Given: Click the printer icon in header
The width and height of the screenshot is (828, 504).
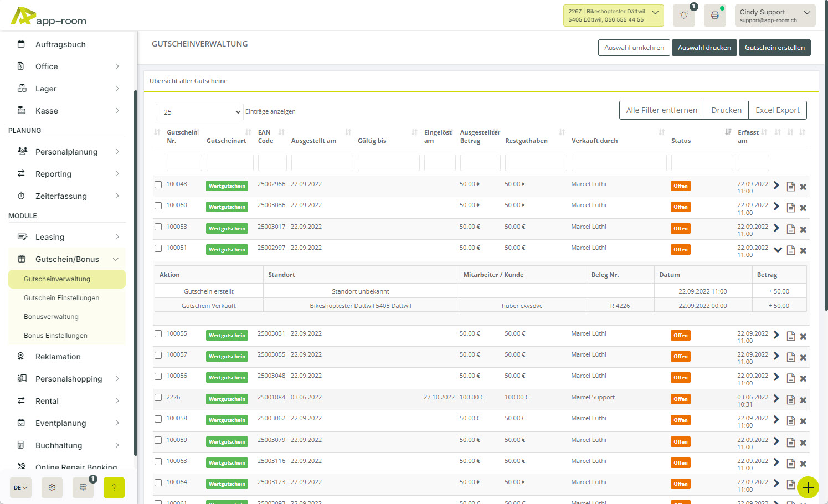Looking at the screenshot, I should (x=714, y=16).
